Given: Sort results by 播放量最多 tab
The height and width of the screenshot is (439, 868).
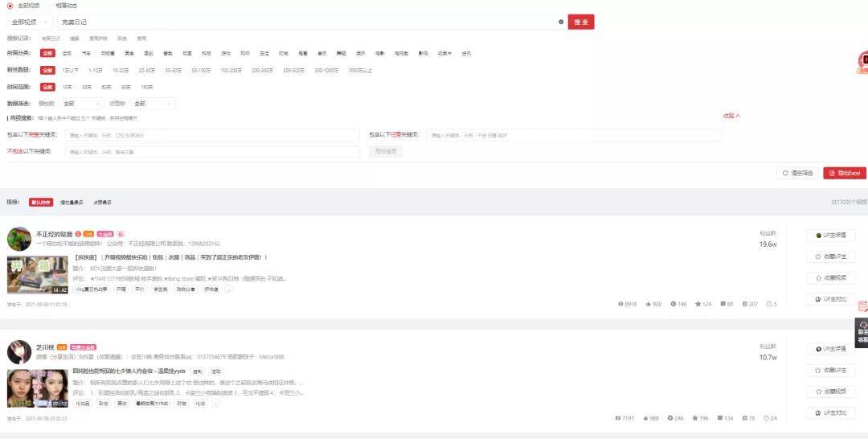Looking at the screenshot, I should (x=72, y=203).
